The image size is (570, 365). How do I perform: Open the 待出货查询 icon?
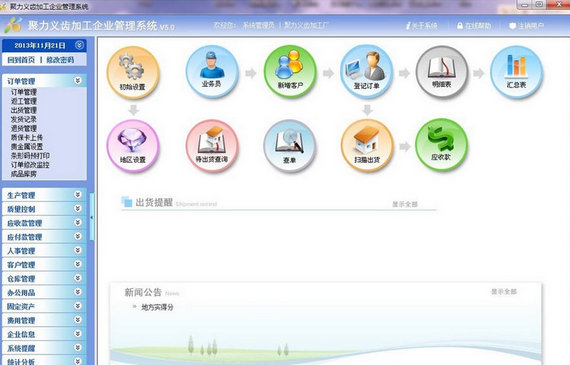point(212,146)
